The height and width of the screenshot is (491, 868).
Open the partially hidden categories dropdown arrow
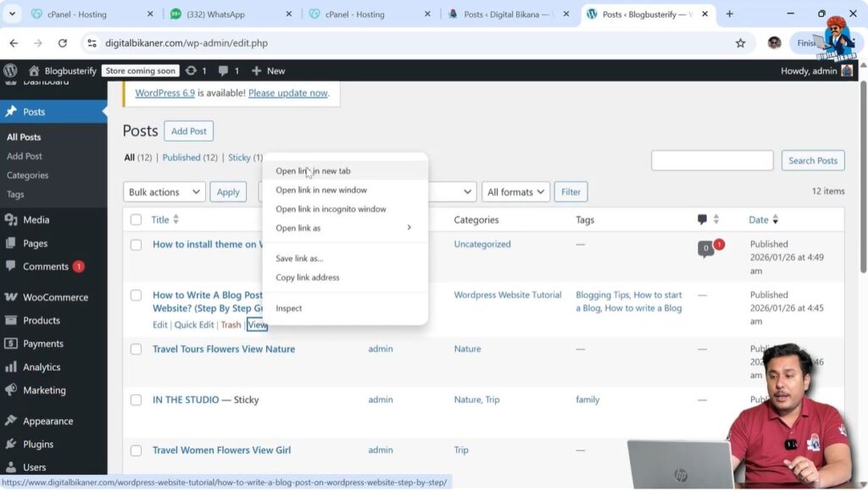click(x=467, y=192)
